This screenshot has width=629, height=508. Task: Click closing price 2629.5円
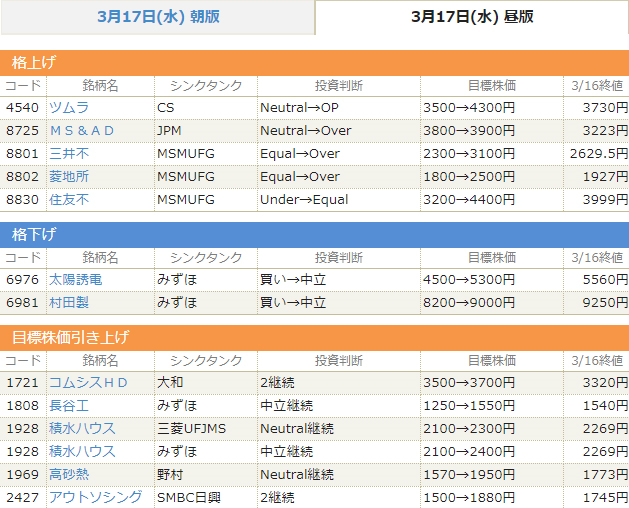[x=597, y=154]
